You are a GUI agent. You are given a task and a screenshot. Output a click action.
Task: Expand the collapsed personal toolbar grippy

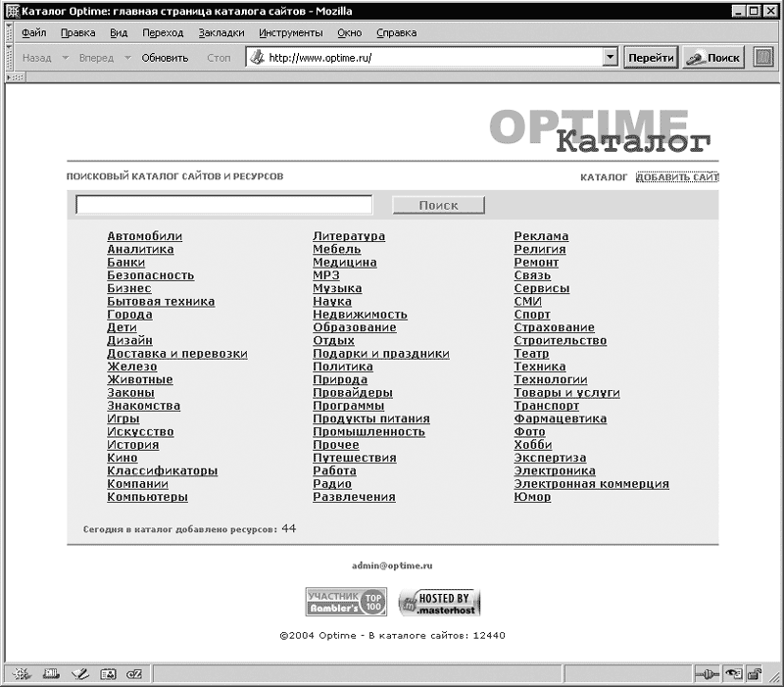click(x=15, y=77)
